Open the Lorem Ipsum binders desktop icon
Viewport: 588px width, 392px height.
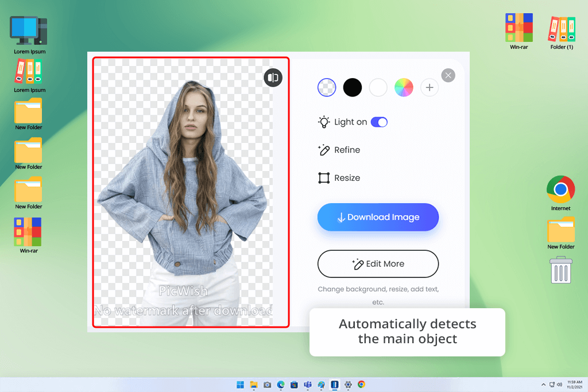(x=29, y=76)
